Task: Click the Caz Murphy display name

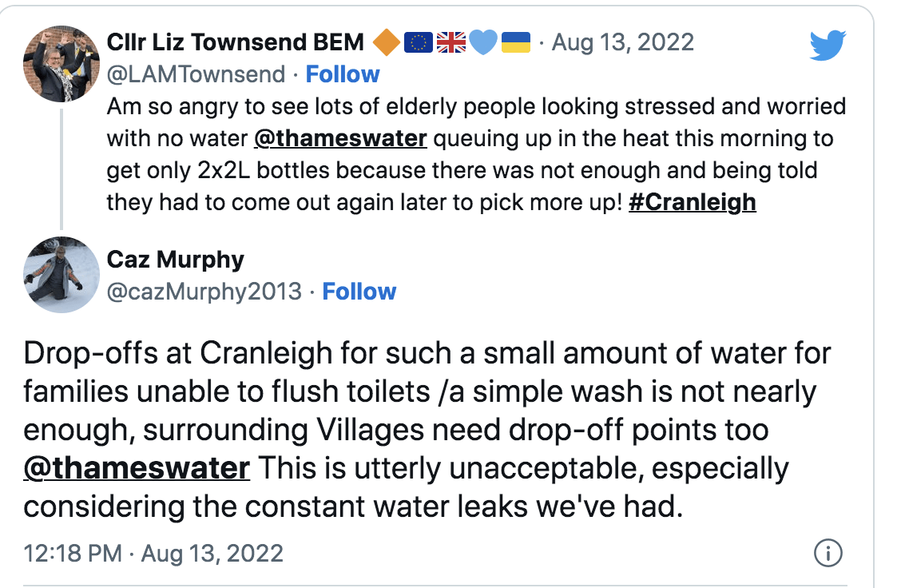Action: click(x=175, y=260)
